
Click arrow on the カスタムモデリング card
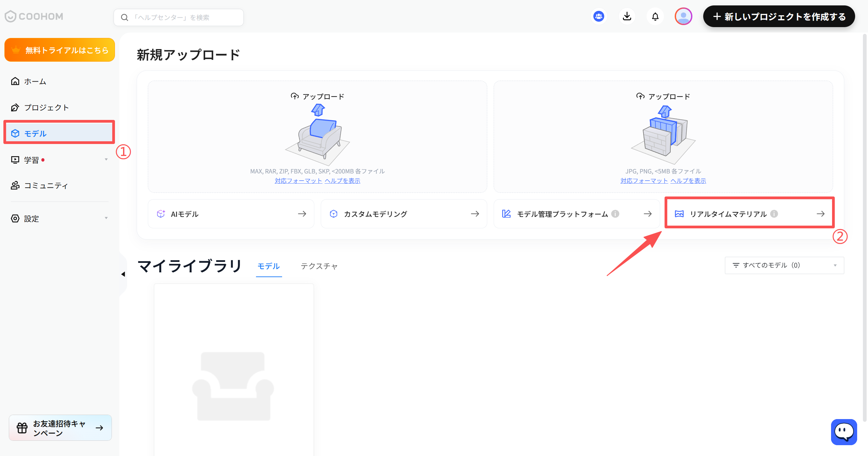[475, 214]
